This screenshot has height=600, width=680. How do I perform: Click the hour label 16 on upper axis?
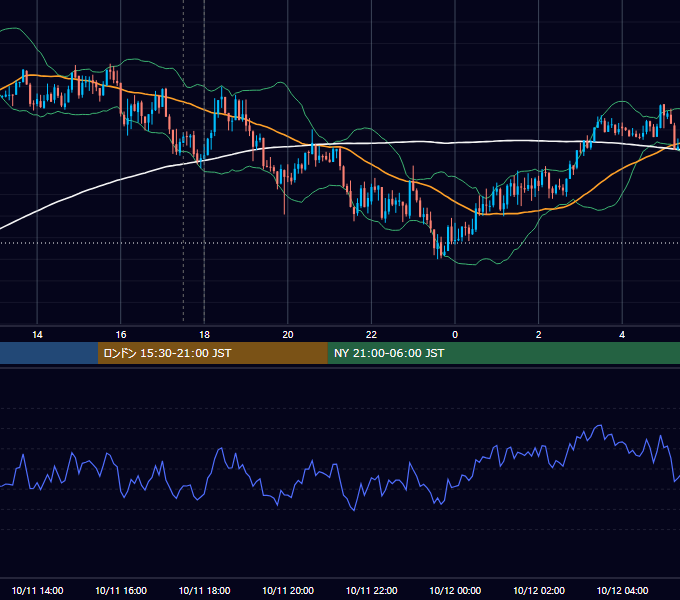pyautogui.click(x=121, y=335)
